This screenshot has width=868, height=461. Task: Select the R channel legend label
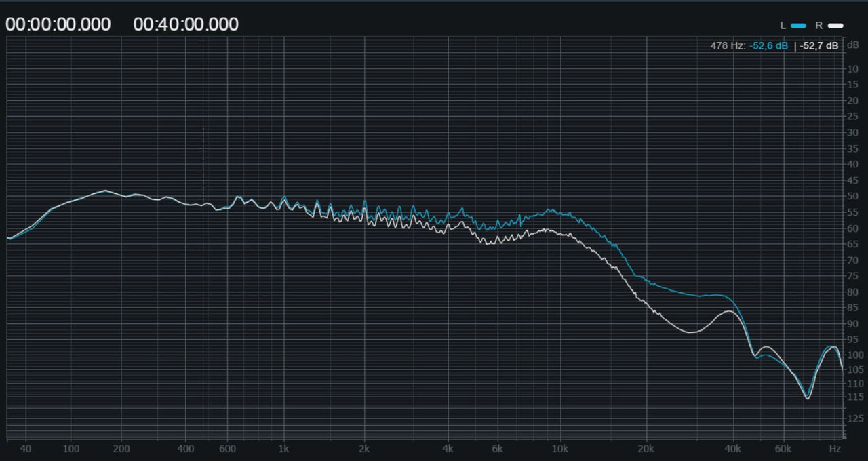(x=818, y=26)
